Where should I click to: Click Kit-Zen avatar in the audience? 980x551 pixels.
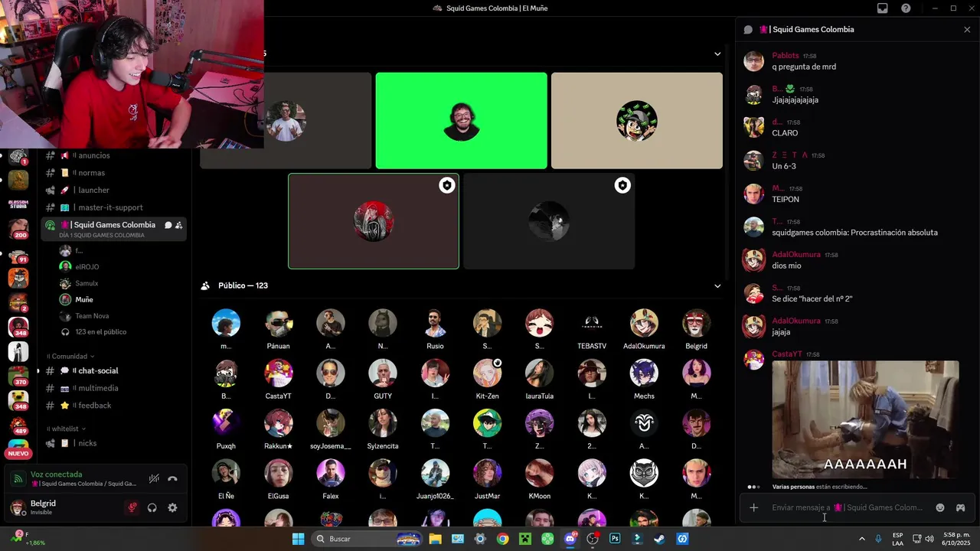click(487, 373)
